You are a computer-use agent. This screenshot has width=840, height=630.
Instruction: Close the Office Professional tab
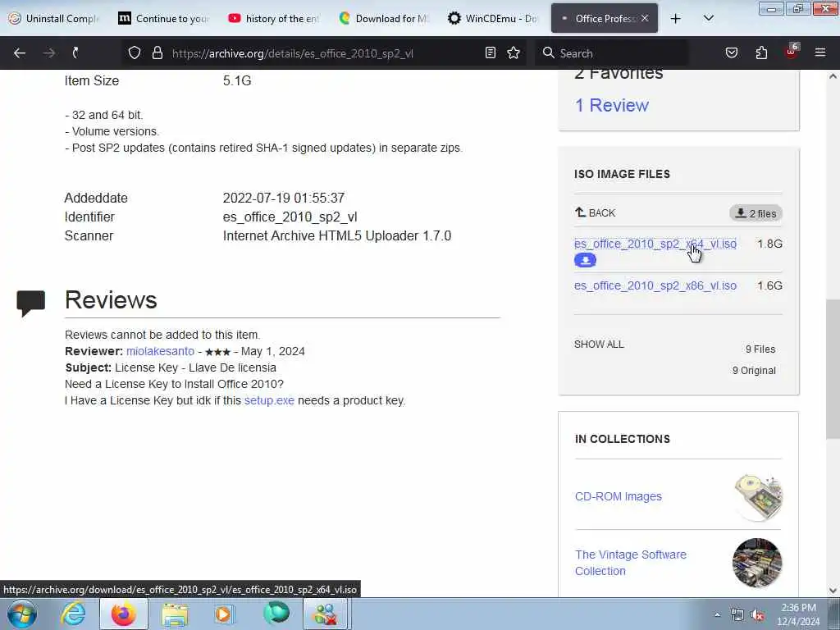coord(645,19)
